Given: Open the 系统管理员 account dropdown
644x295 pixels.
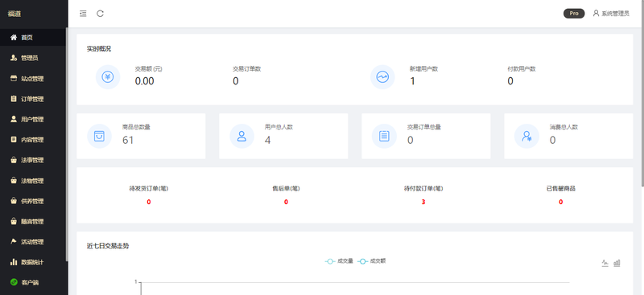Looking at the screenshot, I should pyautogui.click(x=611, y=14).
